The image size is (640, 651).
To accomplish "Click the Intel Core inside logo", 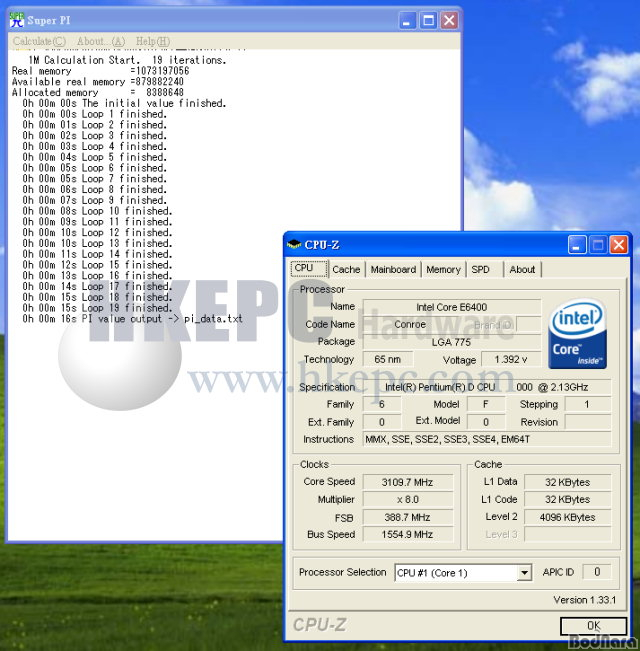I will point(578,334).
